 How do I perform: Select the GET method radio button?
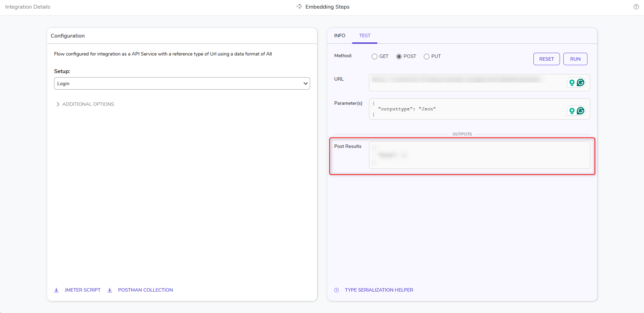(375, 57)
